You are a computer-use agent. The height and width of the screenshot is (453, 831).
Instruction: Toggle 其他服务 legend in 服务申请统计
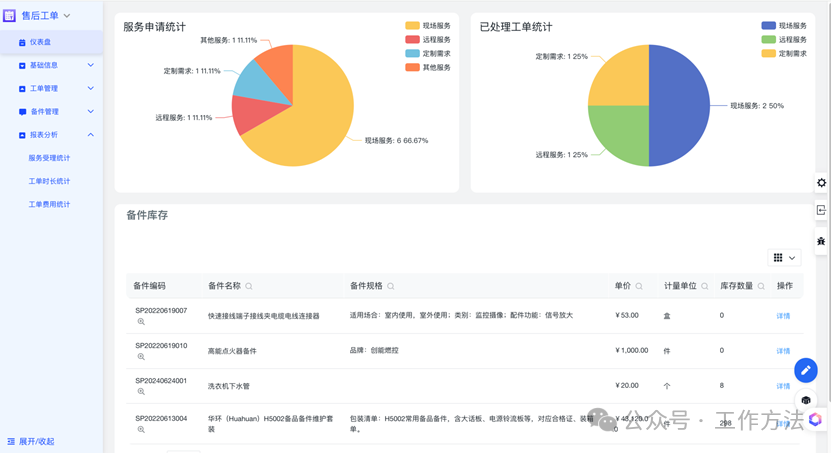click(x=428, y=67)
